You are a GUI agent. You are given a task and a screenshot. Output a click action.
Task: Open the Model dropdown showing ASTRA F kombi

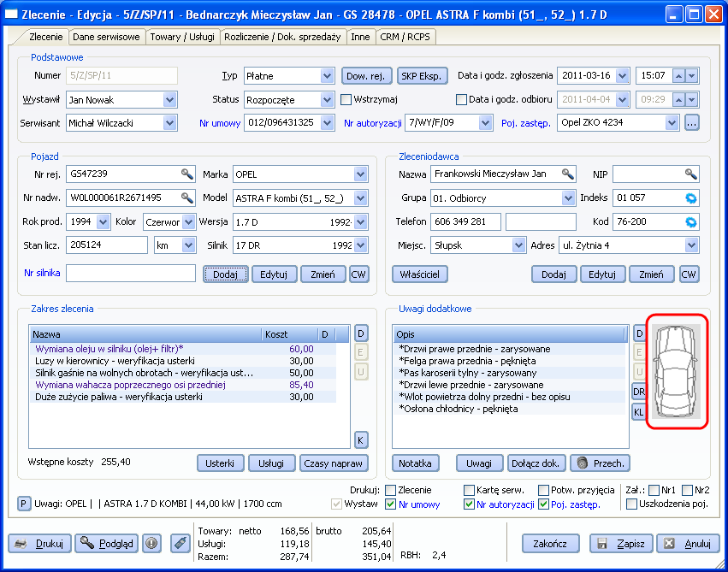pyautogui.click(x=361, y=198)
